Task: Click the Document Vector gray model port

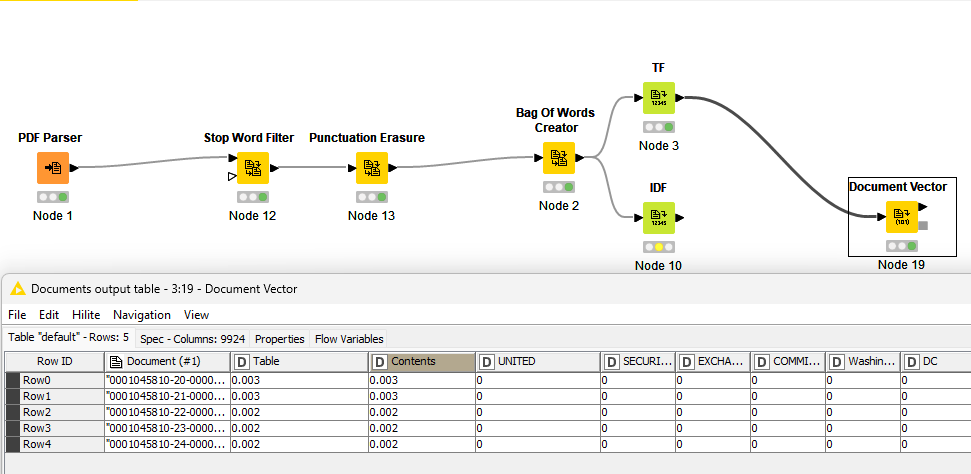Action: point(923,226)
